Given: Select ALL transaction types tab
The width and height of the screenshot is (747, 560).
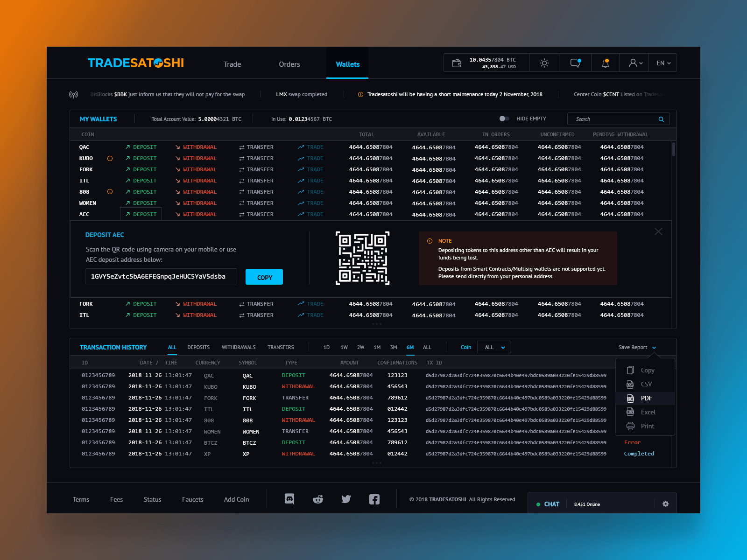Looking at the screenshot, I should tap(172, 347).
